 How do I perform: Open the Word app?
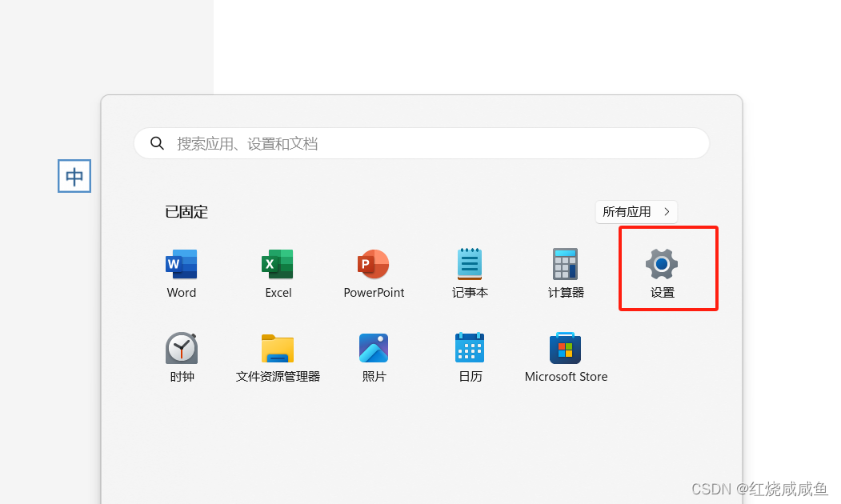pos(182,272)
